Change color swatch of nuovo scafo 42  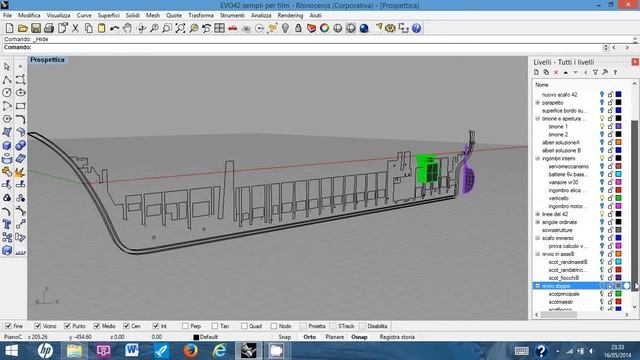(618, 95)
